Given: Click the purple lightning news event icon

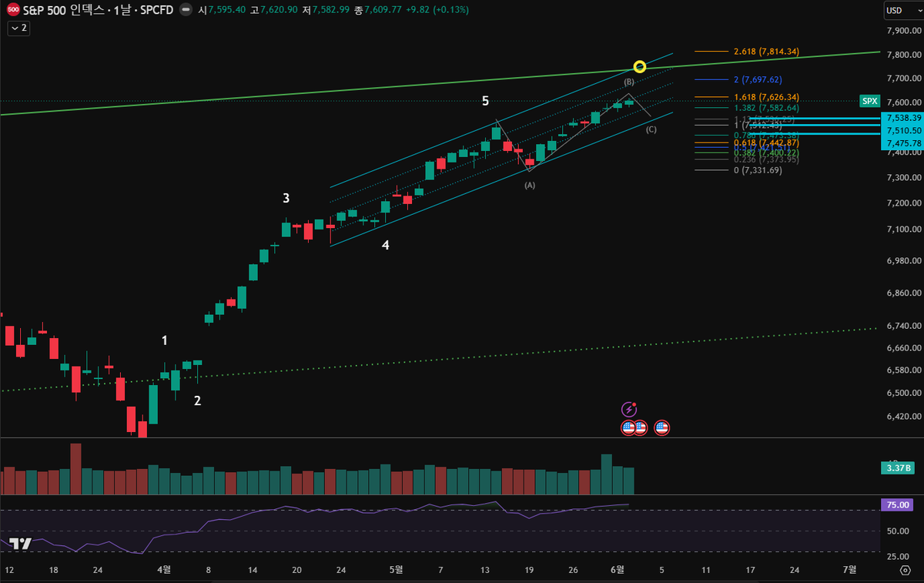Looking at the screenshot, I should click(x=630, y=409).
